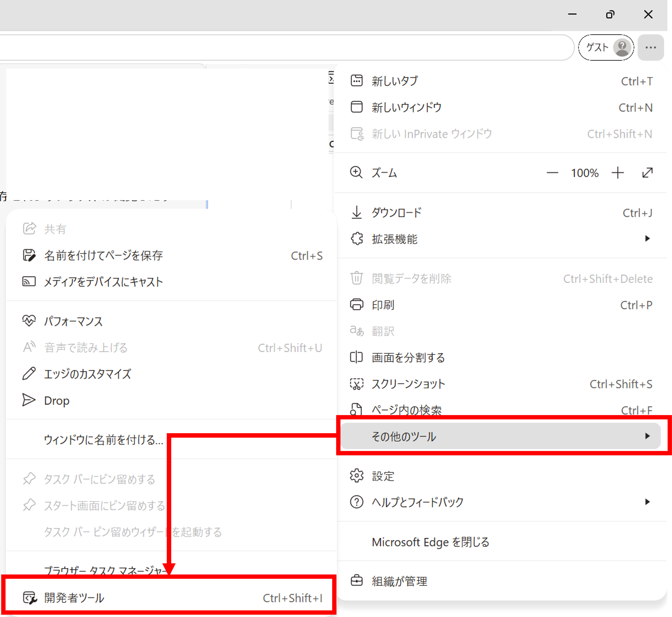Click the Downloads arrow icon
Image resolution: width=672 pixels, height=617 pixels.
356,212
